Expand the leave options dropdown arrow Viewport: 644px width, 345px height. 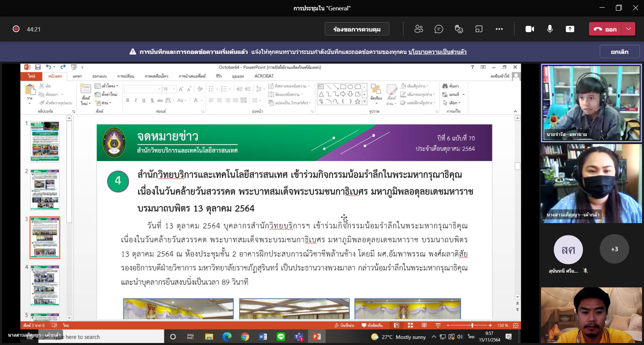tap(629, 29)
